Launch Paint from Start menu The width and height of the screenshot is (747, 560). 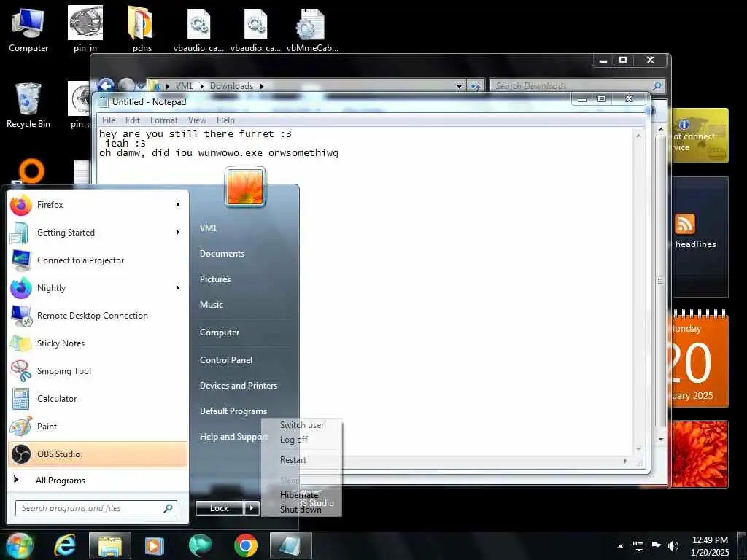tap(98, 426)
